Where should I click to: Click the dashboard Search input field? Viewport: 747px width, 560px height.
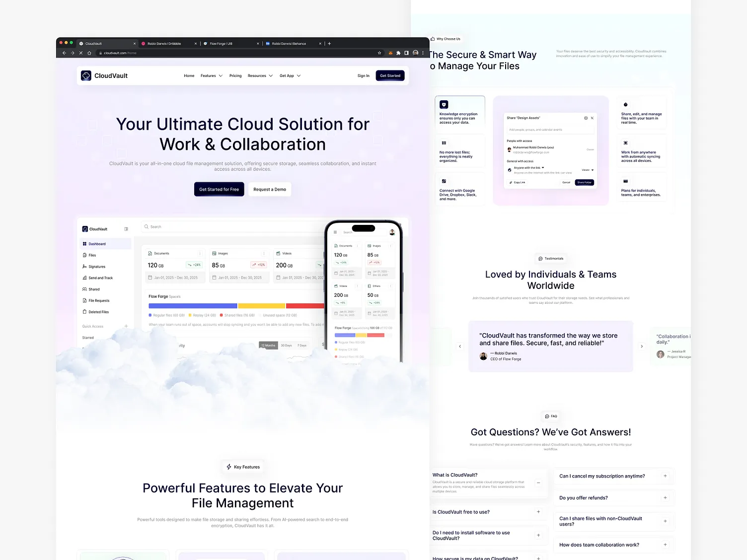(233, 226)
